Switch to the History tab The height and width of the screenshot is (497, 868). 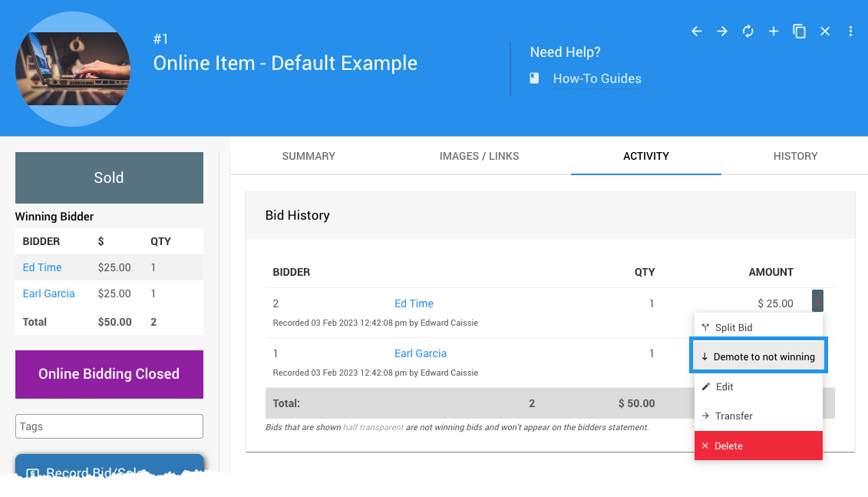coord(795,156)
